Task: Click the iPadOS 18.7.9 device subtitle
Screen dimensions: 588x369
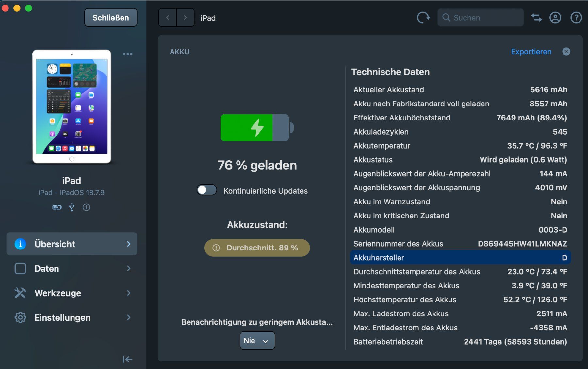Action: (x=72, y=193)
